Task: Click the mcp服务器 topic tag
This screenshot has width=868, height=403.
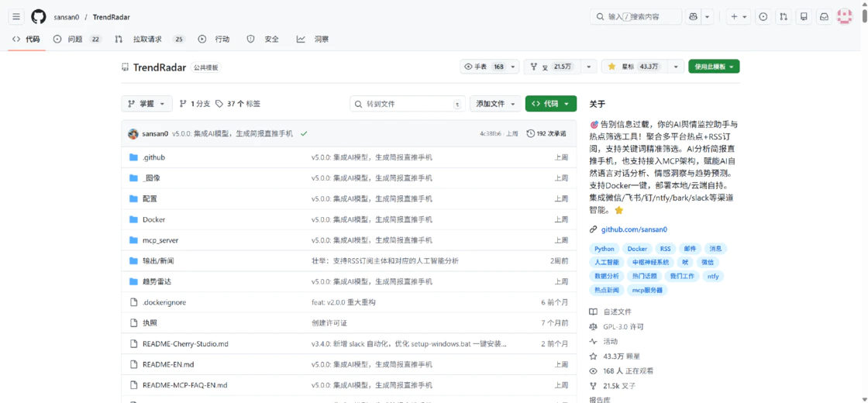Action: point(646,290)
